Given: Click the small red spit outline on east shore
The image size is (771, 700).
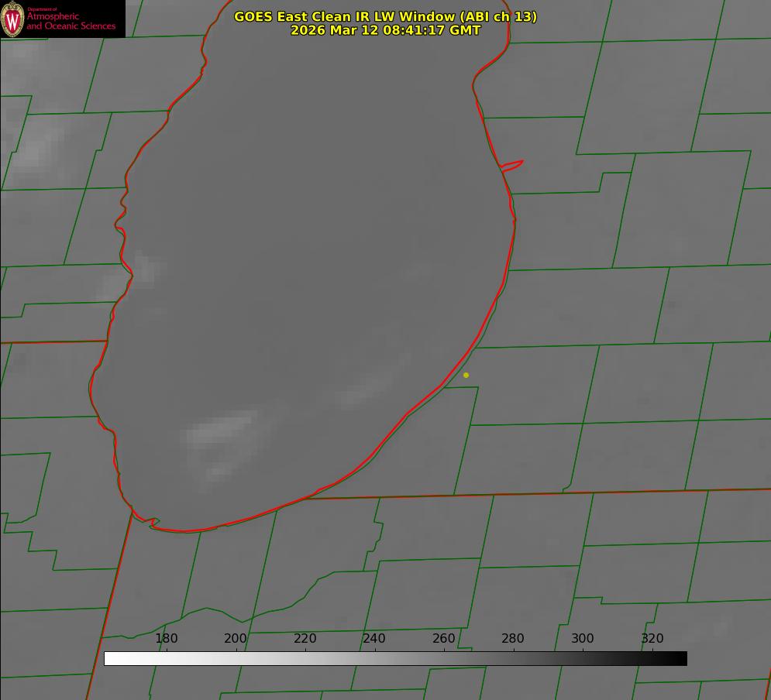Looking at the screenshot, I should (512, 164).
